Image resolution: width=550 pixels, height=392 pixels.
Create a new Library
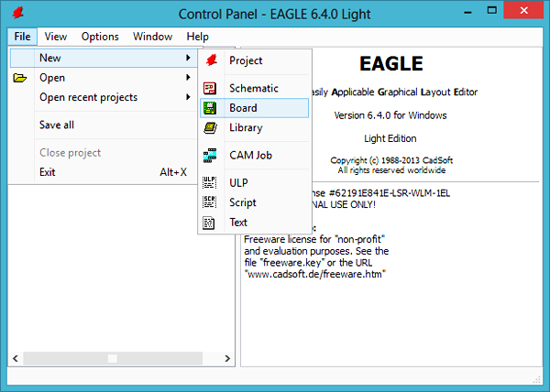point(254,128)
